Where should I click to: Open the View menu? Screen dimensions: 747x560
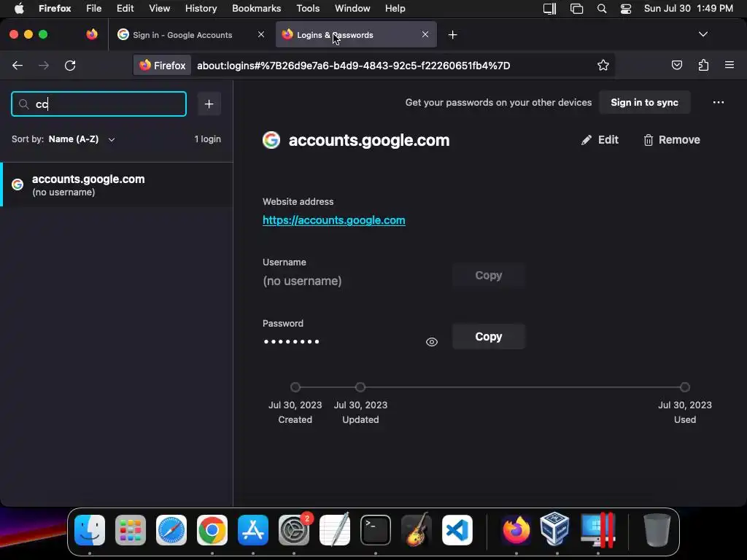159,8
